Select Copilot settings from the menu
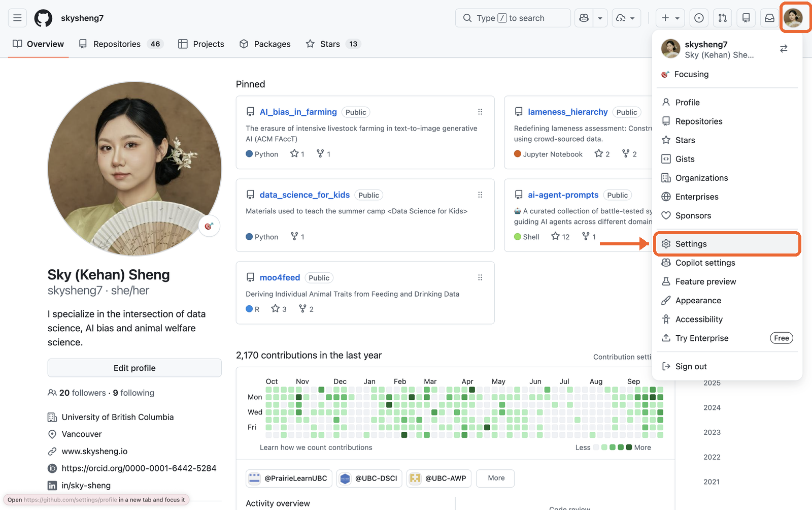The image size is (812, 510). point(727,263)
